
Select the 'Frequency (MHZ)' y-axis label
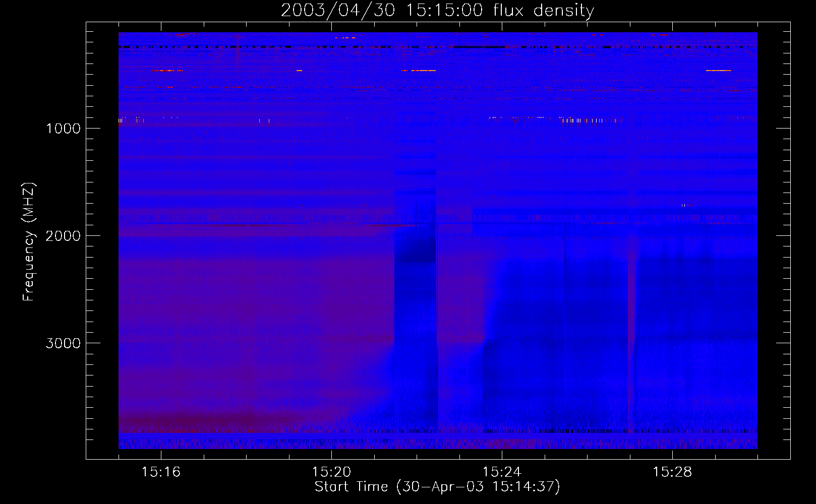point(29,242)
